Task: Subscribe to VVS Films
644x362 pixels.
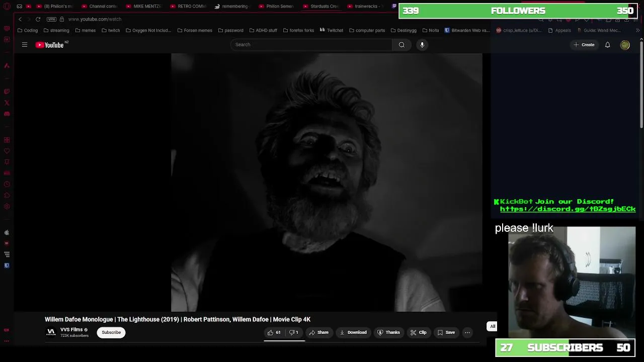Action: point(111,332)
